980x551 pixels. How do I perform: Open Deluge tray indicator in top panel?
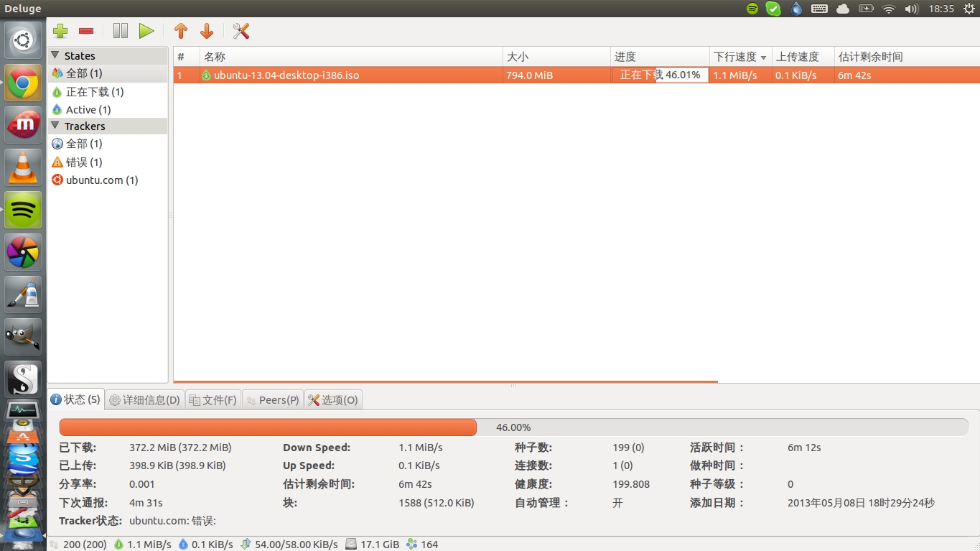tap(796, 9)
